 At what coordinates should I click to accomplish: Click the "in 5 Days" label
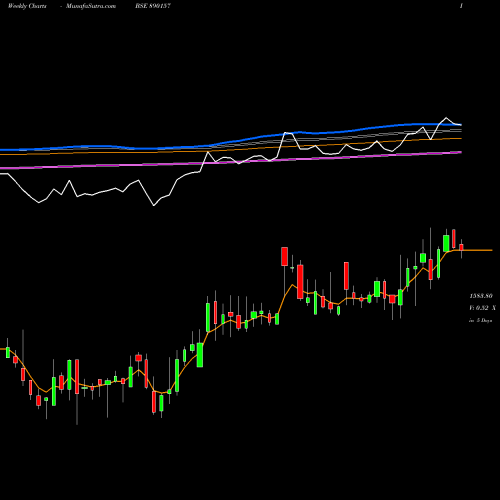click(x=481, y=320)
